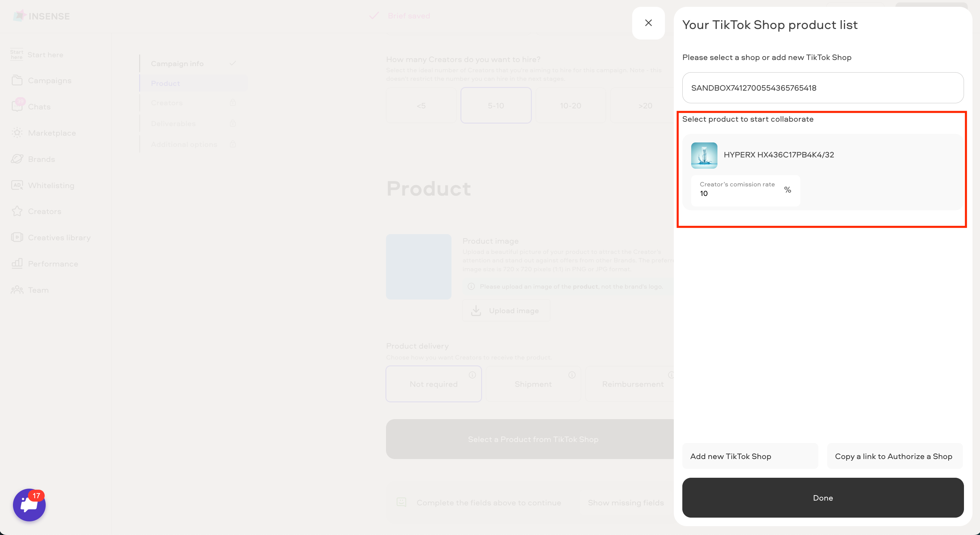The width and height of the screenshot is (980, 535).
Task: Select the 5-10 creators option
Action: 496,105
